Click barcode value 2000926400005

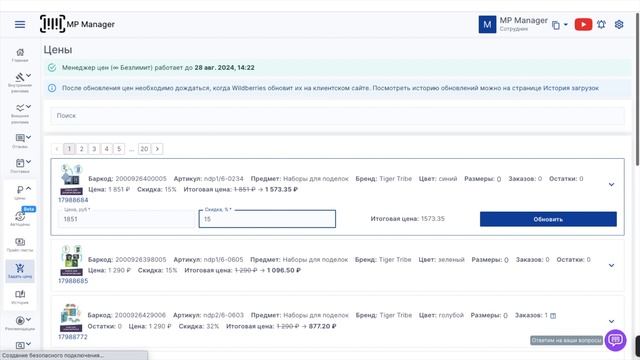tap(141, 179)
